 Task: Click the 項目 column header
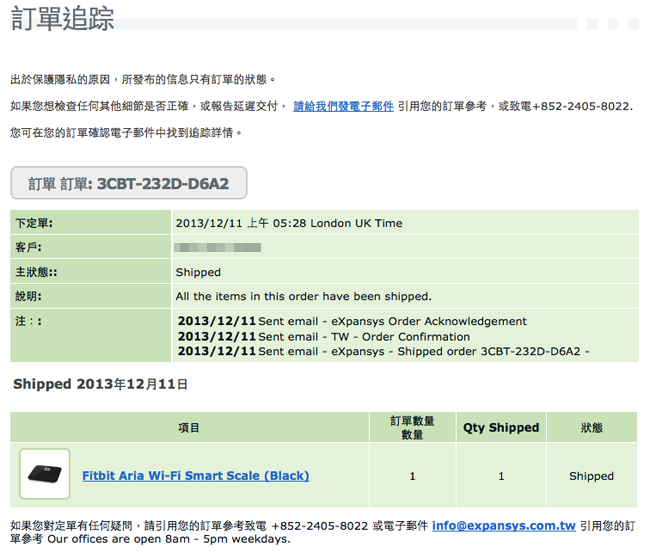click(x=189, y=428)
